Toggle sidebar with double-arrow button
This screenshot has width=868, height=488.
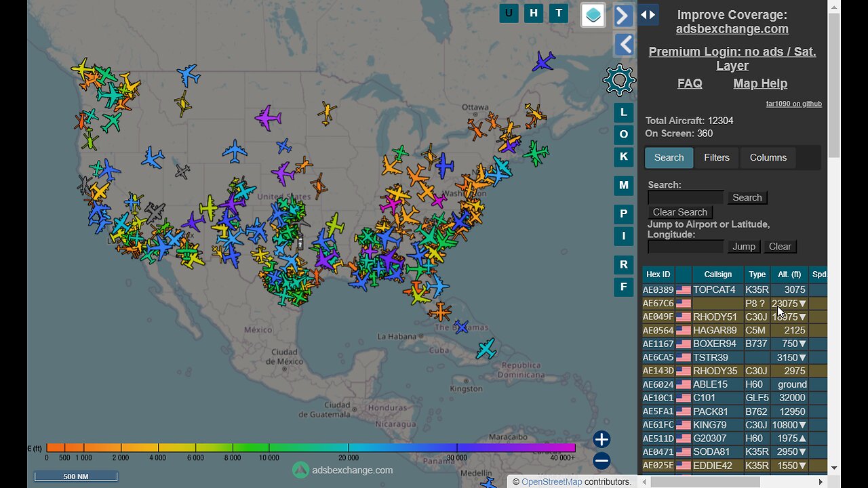pyautogui.click(x=648, y=14)
